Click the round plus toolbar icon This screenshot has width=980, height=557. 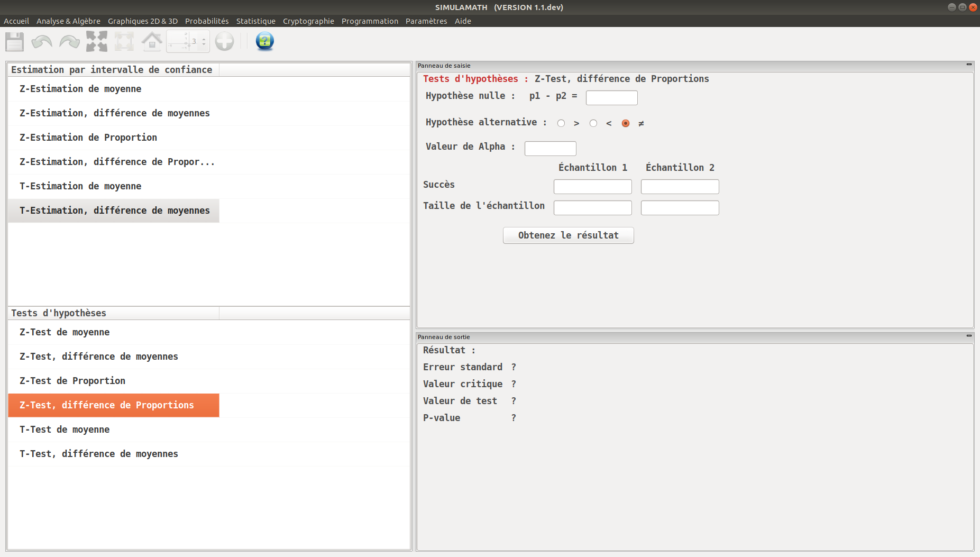tap(224, 41)
